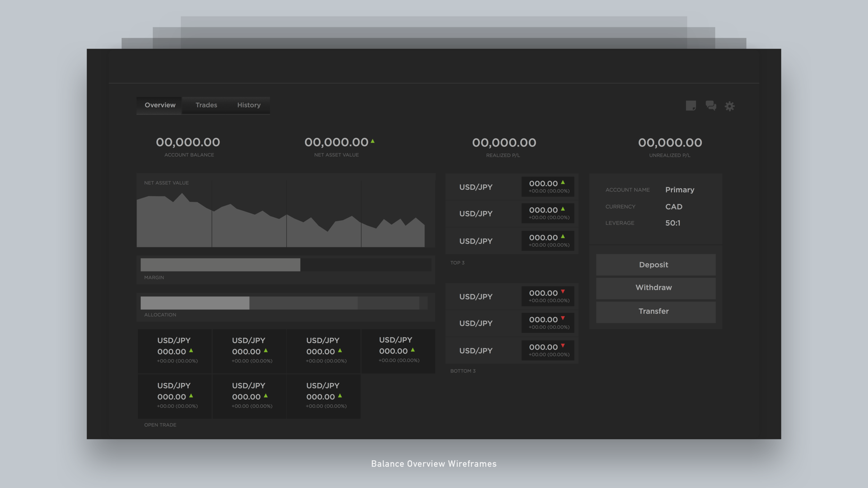The height and width of the screenshot is (488, 868).
Task: Open third Open Trade card in top row
Action: coord(324,351)
